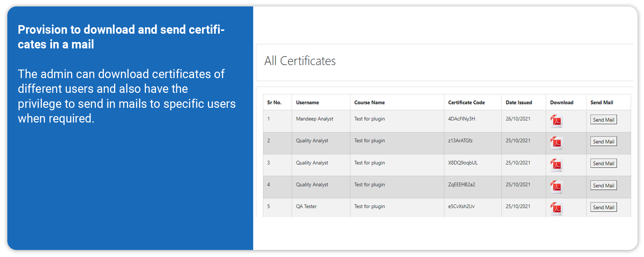
Task: Click the Mandeep Analyst username cell
Action: pos(314,119)
